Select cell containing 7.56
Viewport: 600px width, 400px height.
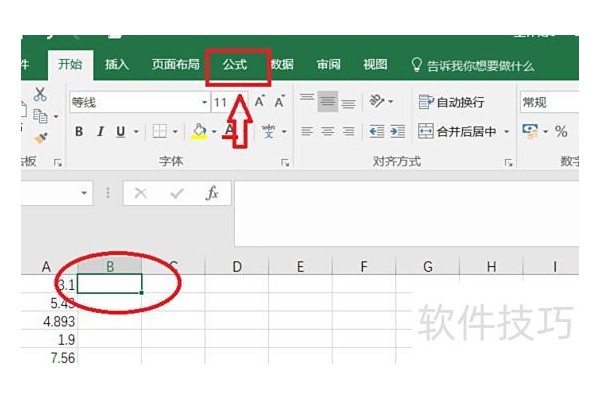point(49,357)
